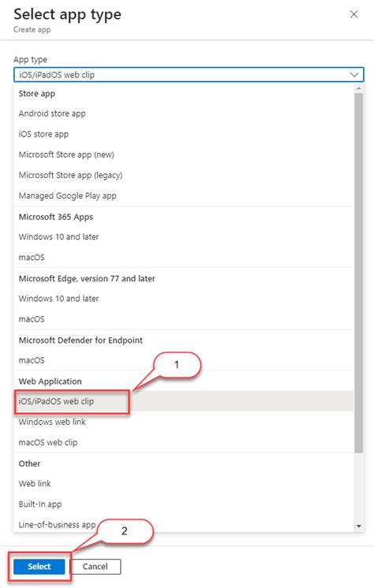Pick Microsoft Store app (legacy)

(x=184, y=175)
